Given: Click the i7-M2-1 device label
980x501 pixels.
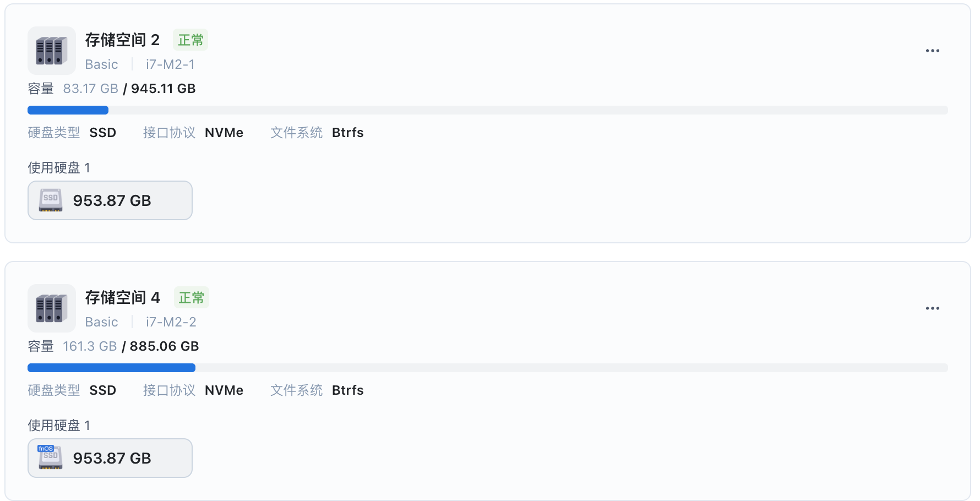Looking at the screenshot, I should pyautogui.click(x=170, y=64).
